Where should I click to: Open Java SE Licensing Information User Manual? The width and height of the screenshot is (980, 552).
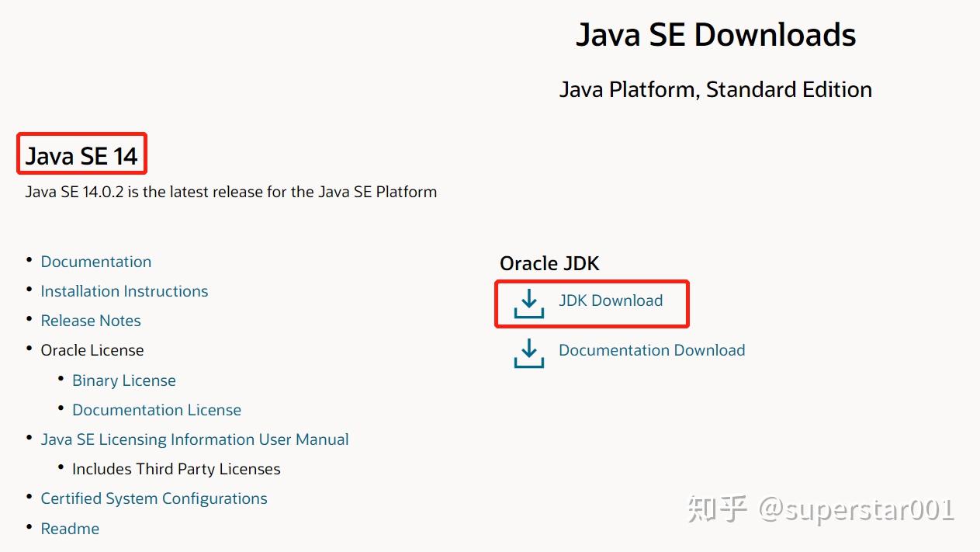pyautogui.click(x=195, y=439)
